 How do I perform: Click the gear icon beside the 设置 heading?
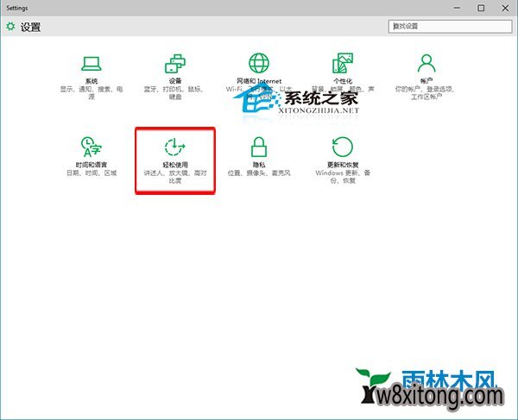(x=10, y=28)
